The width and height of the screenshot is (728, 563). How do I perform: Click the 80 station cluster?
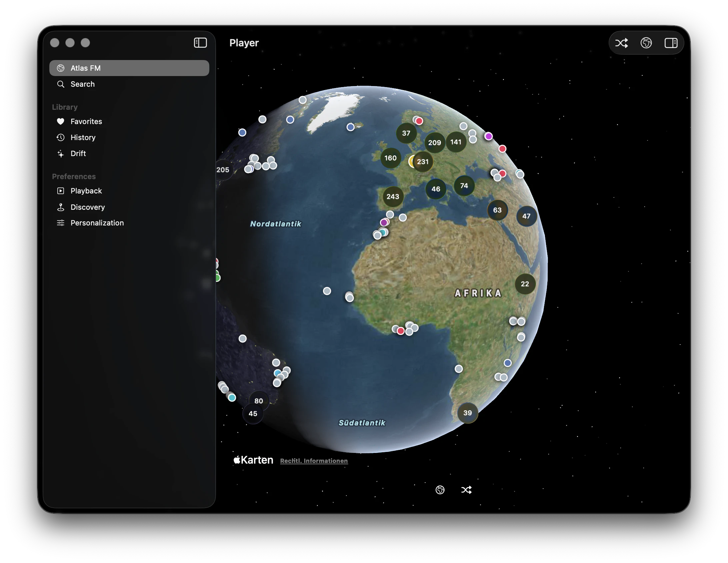click(259, 401)
